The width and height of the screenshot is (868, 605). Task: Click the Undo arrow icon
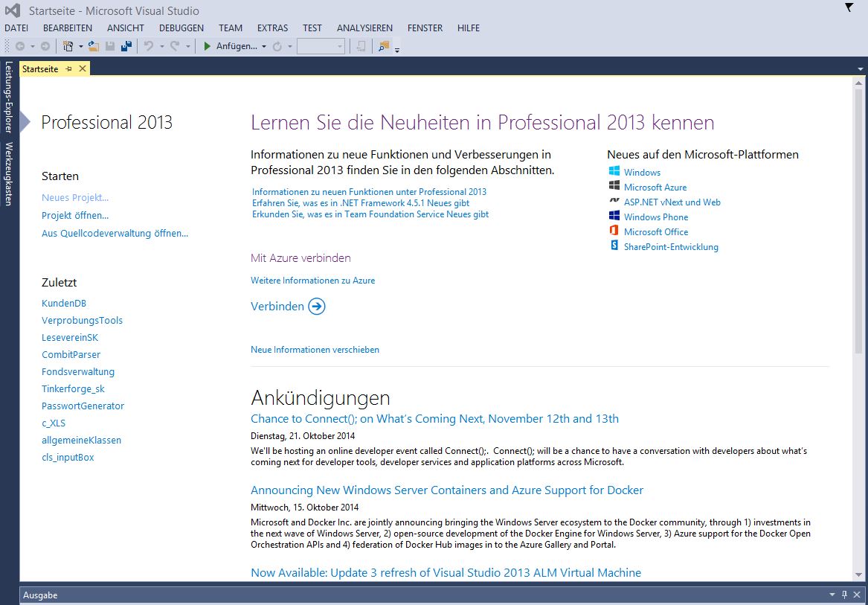pyautogui.click(x=148, y=47)
